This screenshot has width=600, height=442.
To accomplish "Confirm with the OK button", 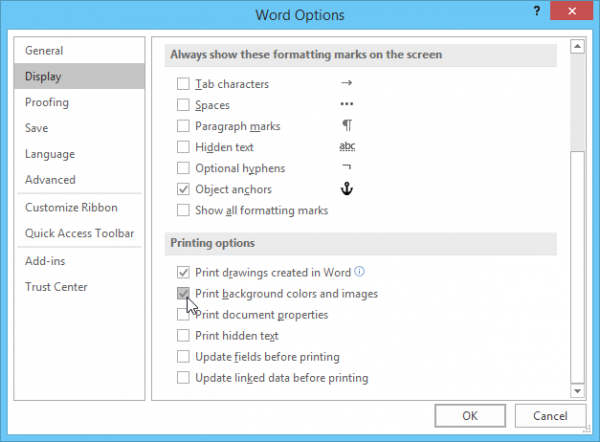I will tap(470, 416).
